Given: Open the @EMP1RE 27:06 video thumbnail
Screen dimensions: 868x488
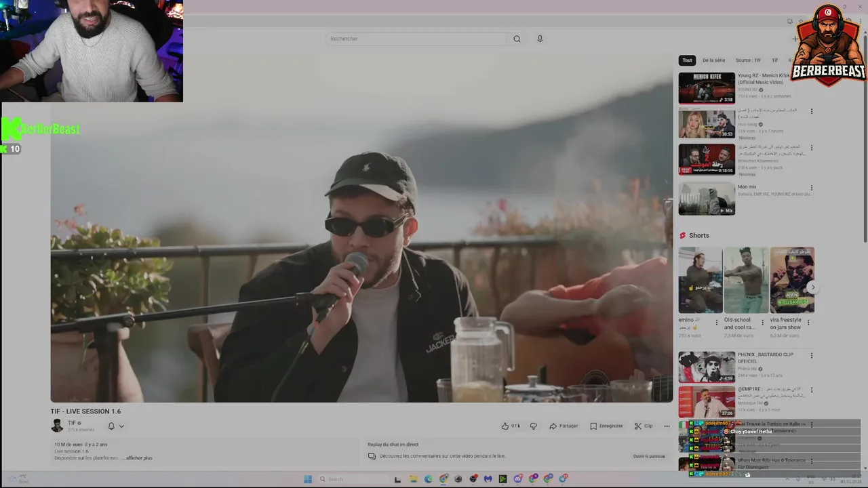Looking at the screenshot, I should tap(707, 401).
